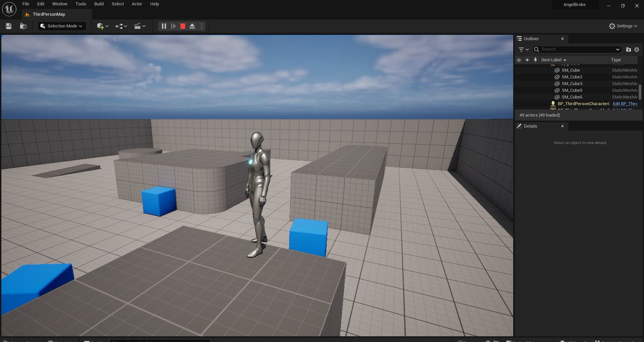
Task: Browse to content in Content Browser
Action: pos(23,26)
